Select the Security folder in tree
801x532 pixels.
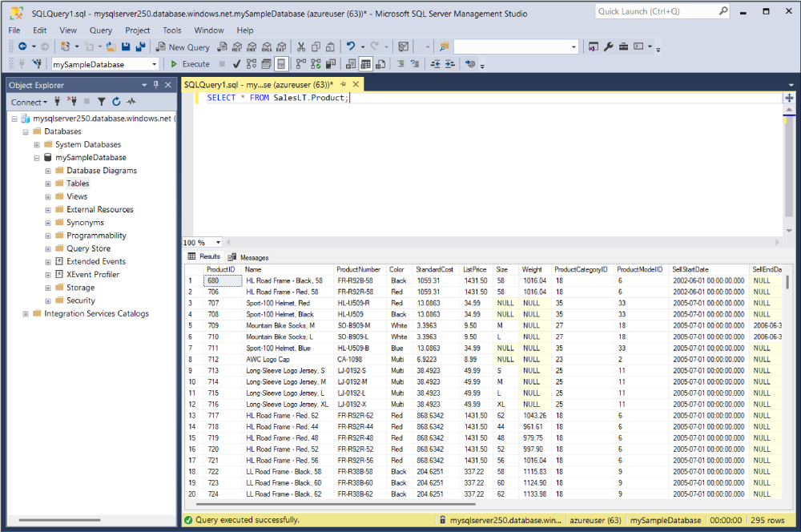(x=81, y=300)
